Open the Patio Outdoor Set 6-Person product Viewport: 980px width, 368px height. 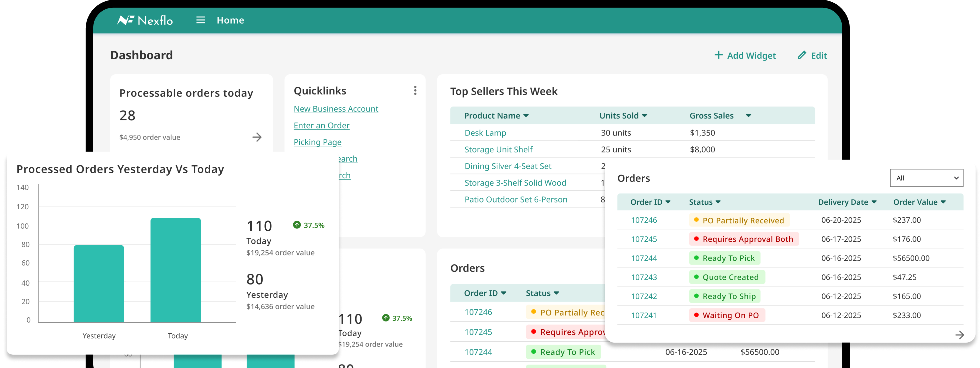(516, 199)
